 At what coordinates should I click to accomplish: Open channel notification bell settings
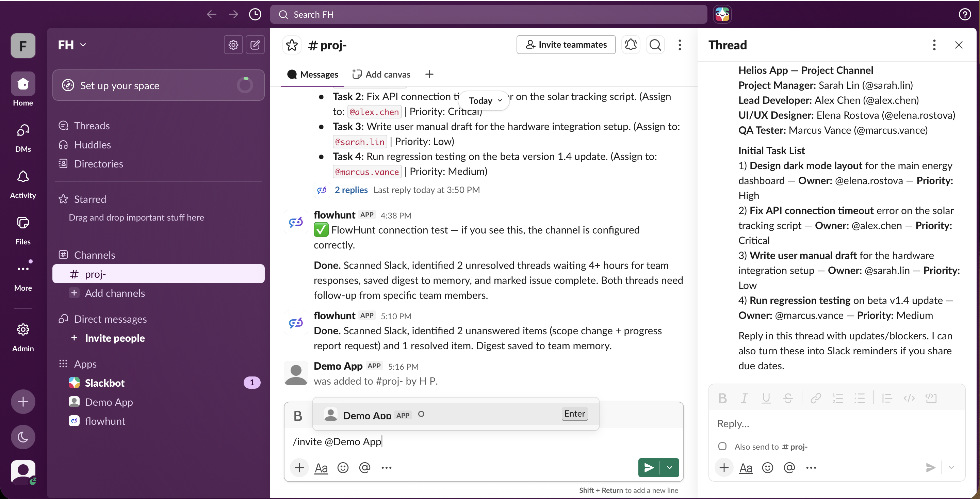click(x=631, y=45)
